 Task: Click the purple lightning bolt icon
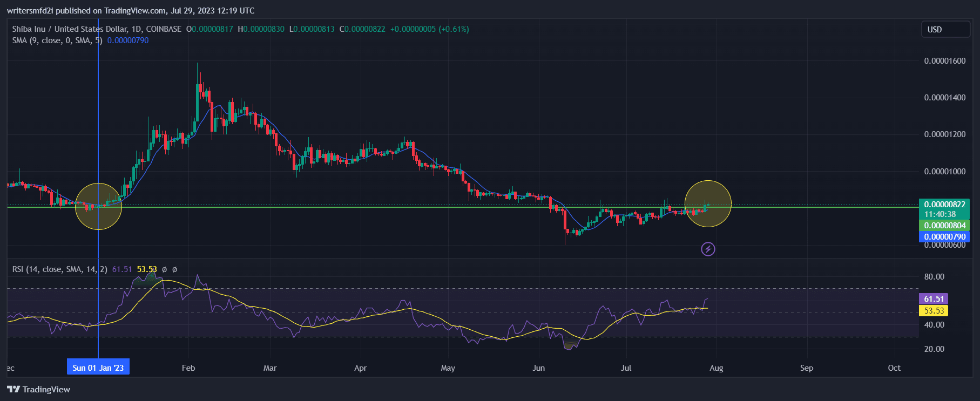click(708, 249)
